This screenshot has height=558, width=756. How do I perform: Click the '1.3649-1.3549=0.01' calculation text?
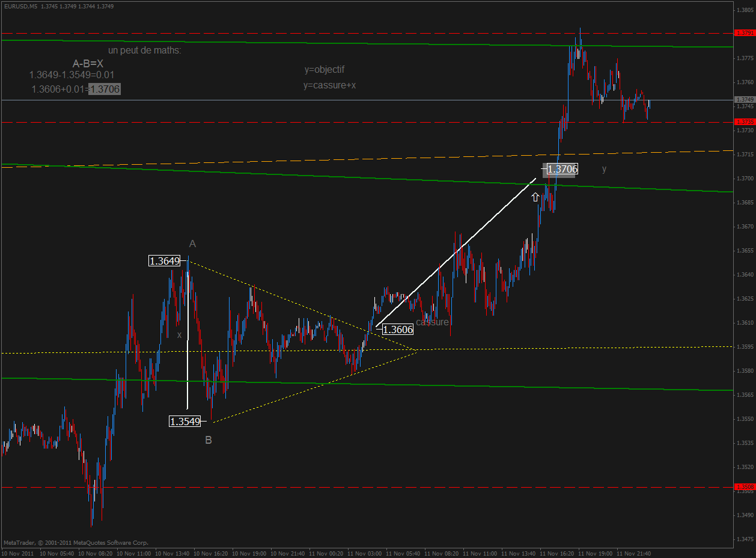[x=72, y=75]
